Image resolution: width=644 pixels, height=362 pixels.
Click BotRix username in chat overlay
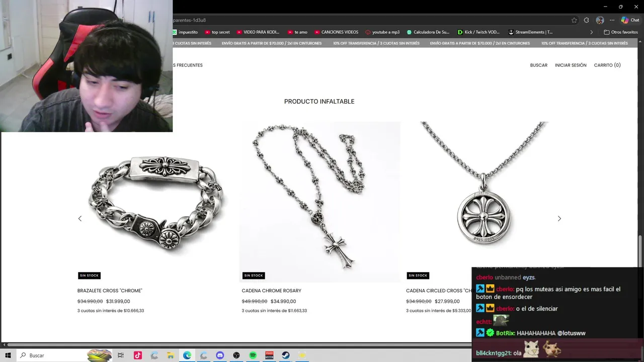[x=505, y=333]
